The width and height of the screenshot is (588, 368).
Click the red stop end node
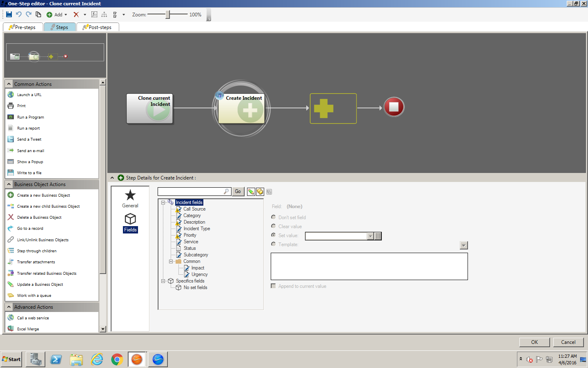point(394,107)
